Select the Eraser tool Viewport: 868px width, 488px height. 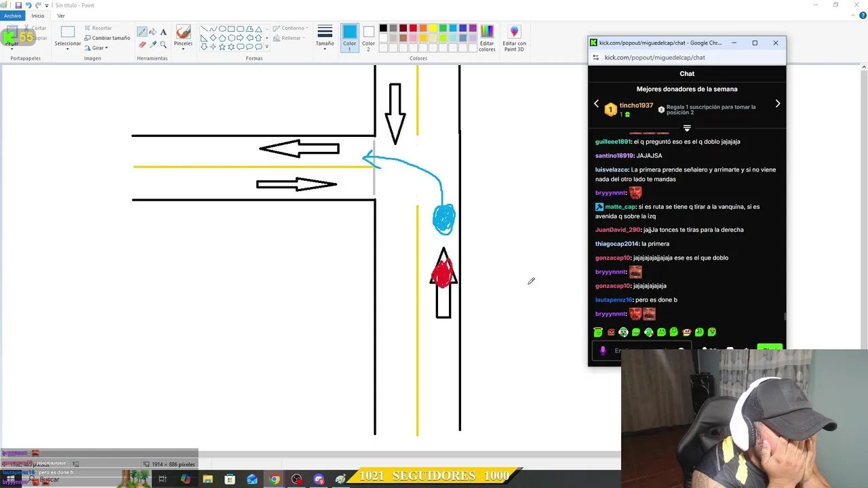142,45
